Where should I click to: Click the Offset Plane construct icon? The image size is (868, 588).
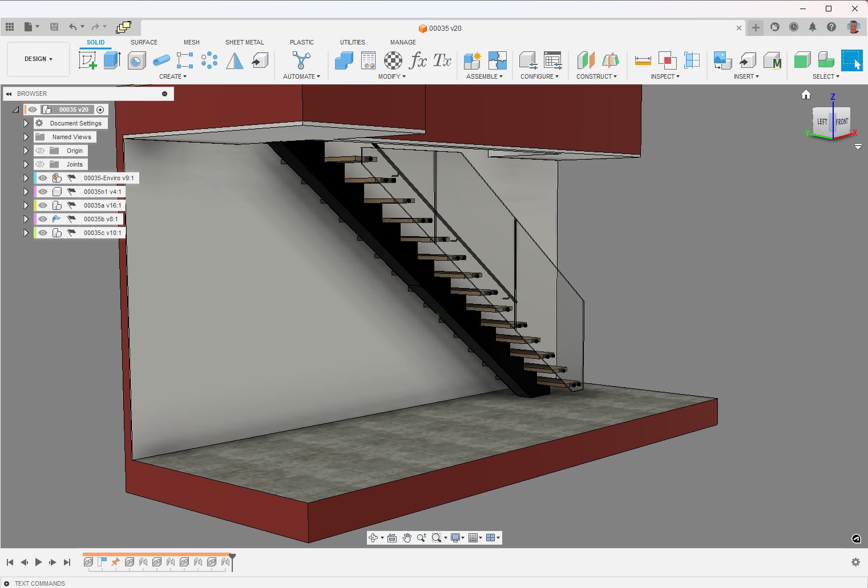[586, 60]
